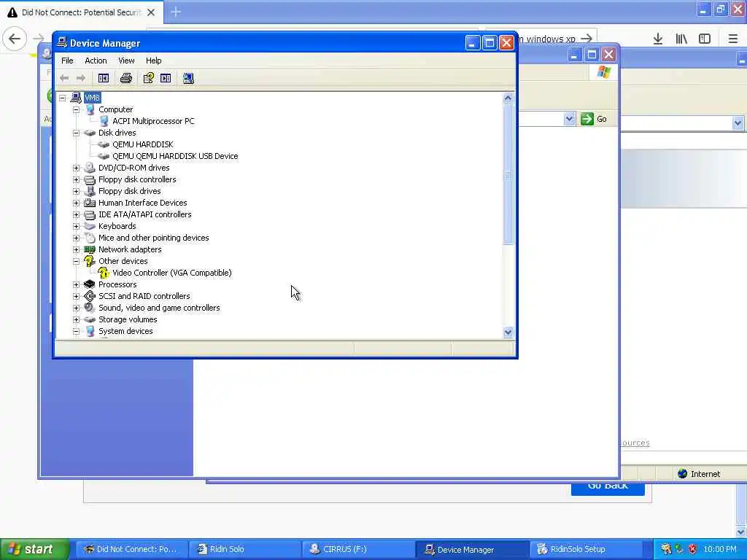Click the Scan for hardware changes icon
Viewport: 747px width, 560px height.
188,78
